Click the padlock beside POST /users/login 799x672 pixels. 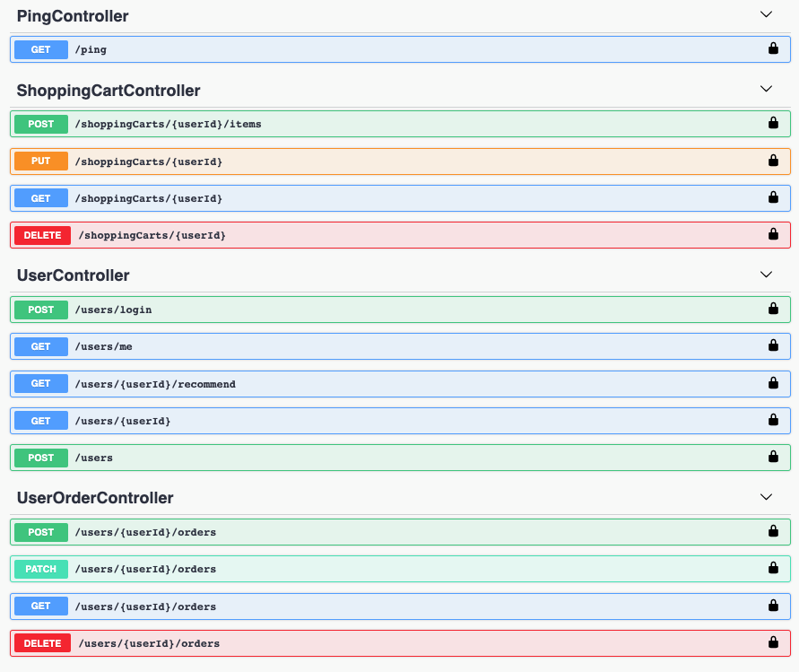click(x=772, y=309)
